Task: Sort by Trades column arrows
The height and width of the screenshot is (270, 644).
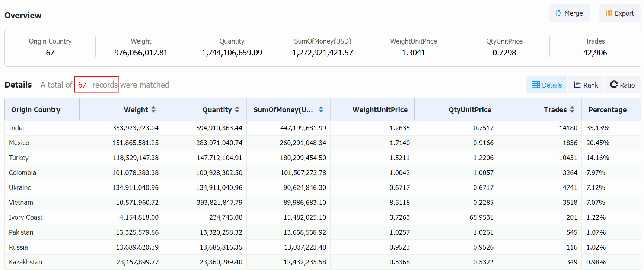Action: (572, 109)
